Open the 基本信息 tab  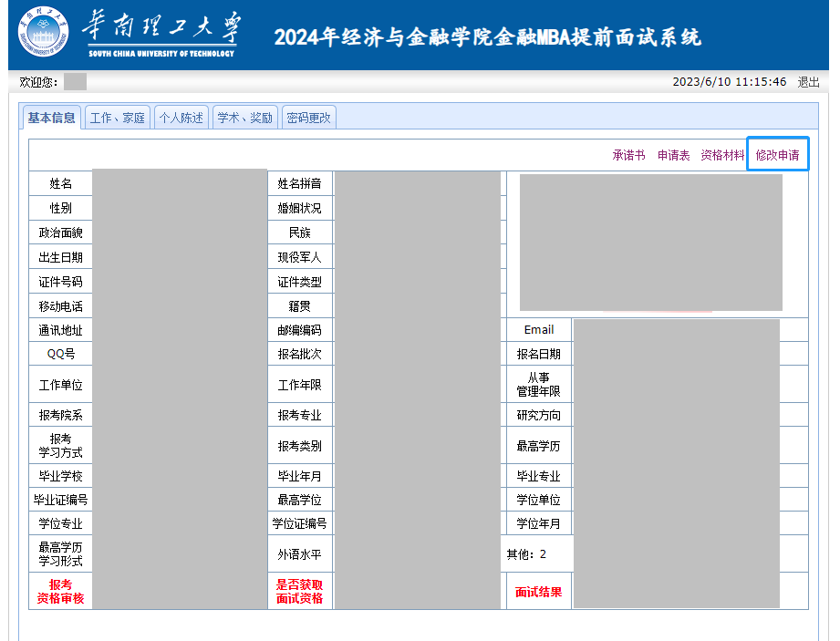click(51, 118)
